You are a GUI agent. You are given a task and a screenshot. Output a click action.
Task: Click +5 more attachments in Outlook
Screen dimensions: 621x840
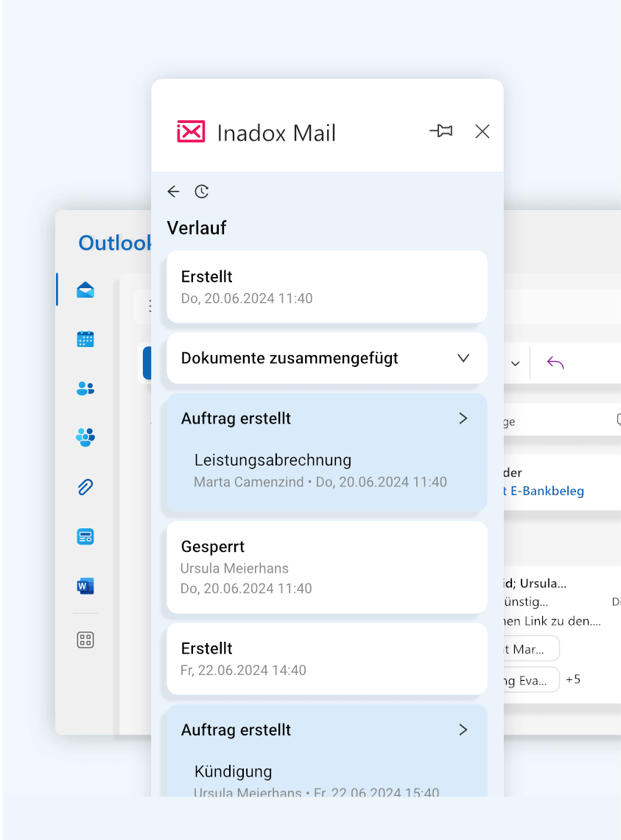click(x=573, y=679)
